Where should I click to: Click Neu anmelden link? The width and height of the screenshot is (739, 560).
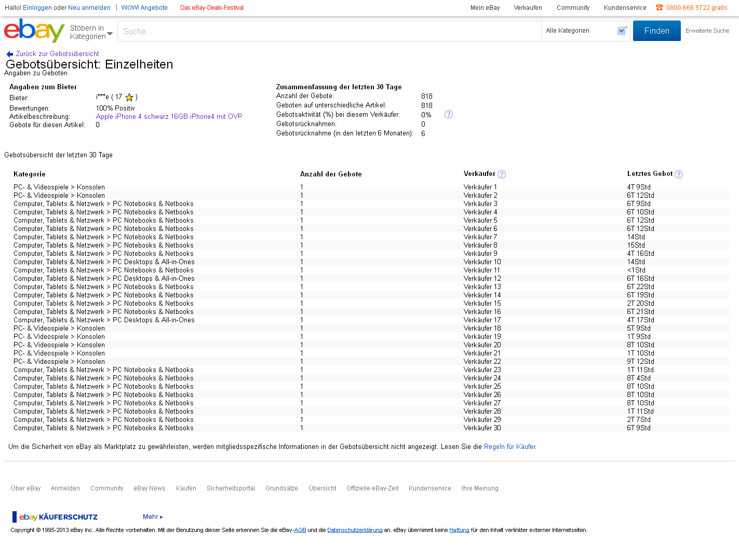point(89,8)
